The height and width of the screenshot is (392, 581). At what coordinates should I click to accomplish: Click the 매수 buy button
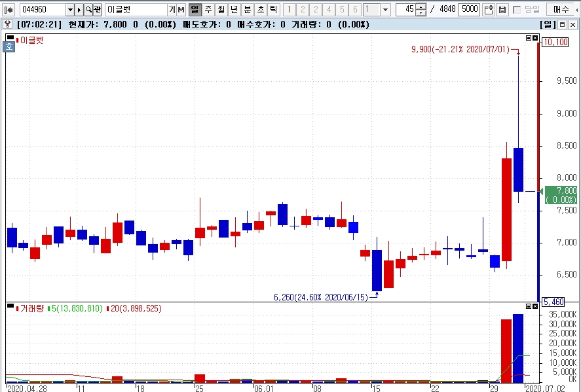tap(561, 10)
